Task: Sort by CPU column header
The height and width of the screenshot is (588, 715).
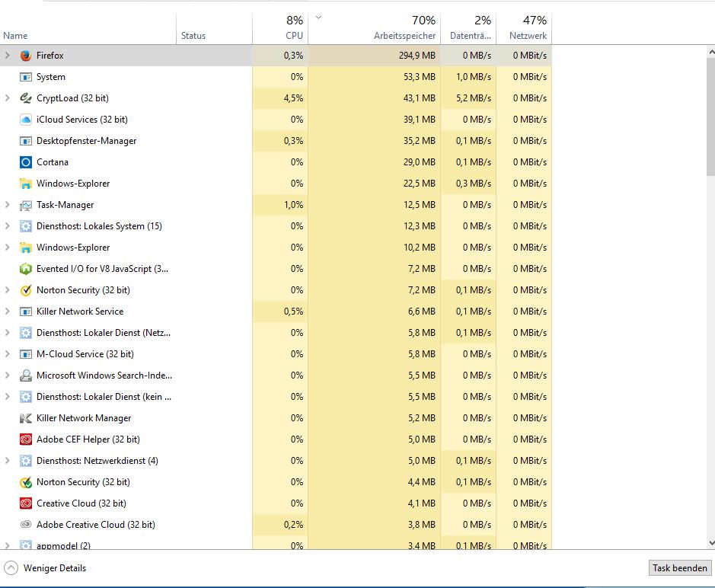Action: 280,29
